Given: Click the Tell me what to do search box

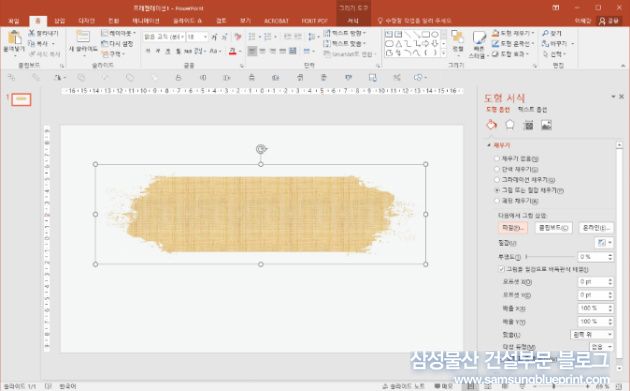Looking at the screenshot, I should tap(414, 21).
